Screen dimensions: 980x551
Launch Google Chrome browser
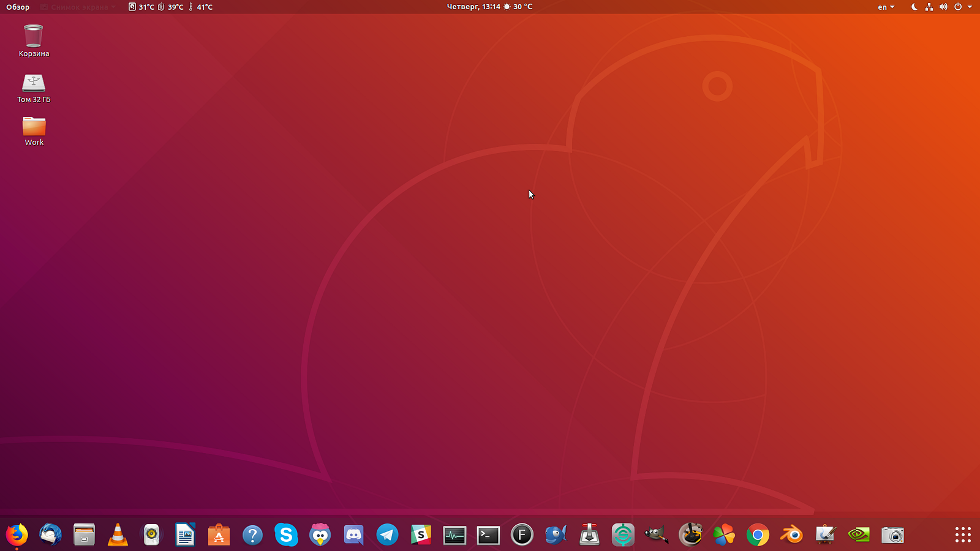pos(758,535)
